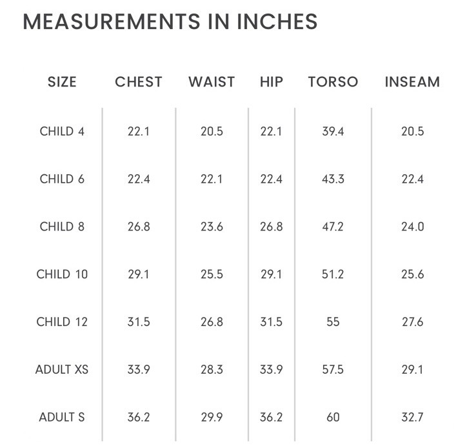
Task: Select the CHILD 8 row label
Action: tap(62, 227)
